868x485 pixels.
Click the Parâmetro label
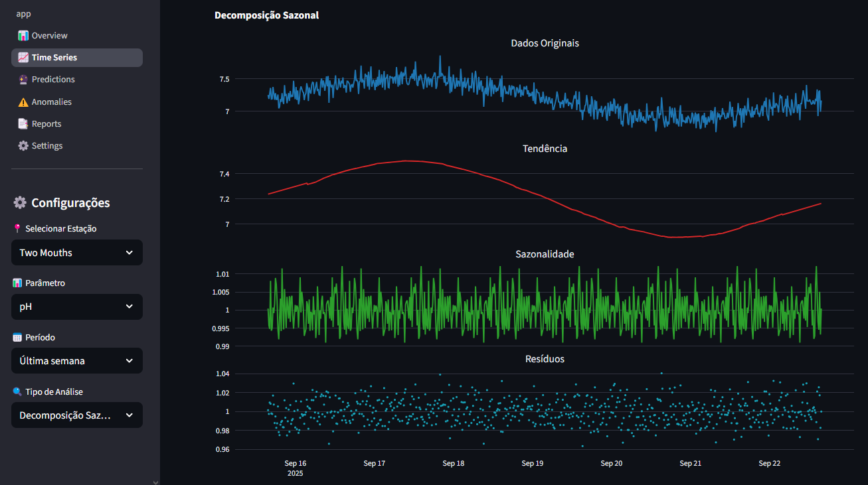click(45, 283)
